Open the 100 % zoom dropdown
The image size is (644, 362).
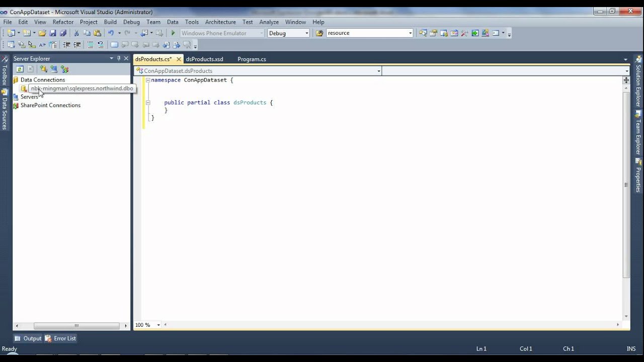[x=158, y=325]
